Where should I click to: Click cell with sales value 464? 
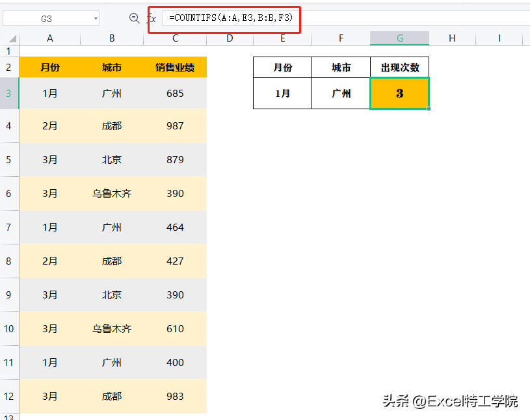click(x=175, y=227)
